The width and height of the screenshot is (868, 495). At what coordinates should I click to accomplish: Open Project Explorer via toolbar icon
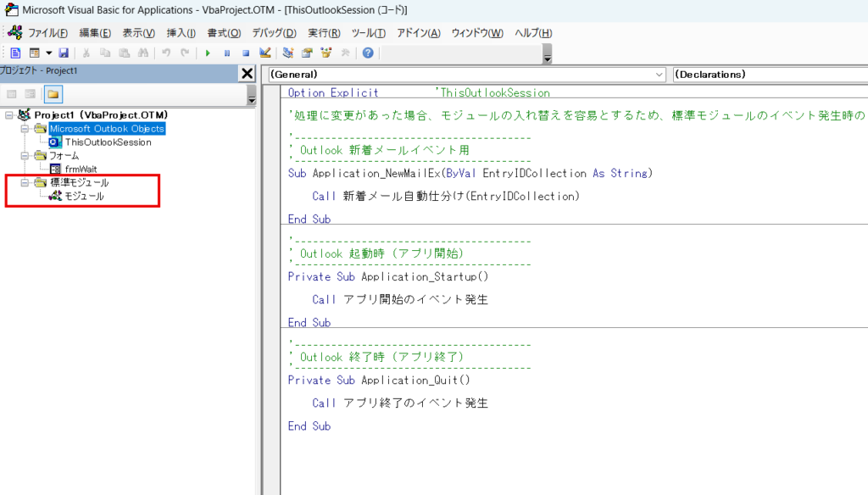288,53
